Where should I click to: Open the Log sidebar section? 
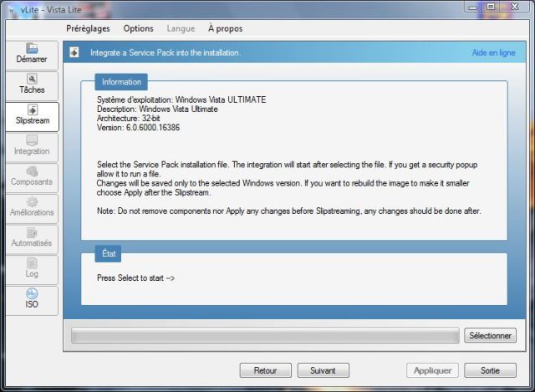point(32,270)
